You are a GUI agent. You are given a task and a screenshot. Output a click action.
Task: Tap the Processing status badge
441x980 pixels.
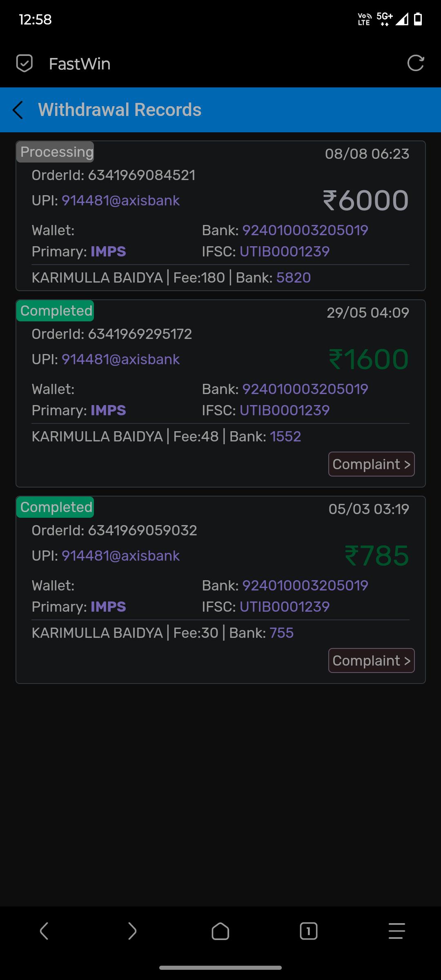coord(56,152)
